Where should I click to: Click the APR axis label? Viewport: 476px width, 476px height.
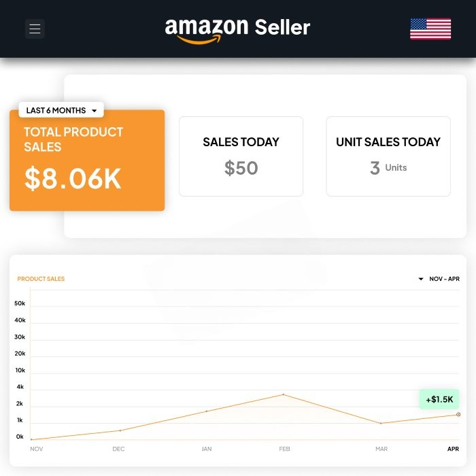click(x=453, y=449)
